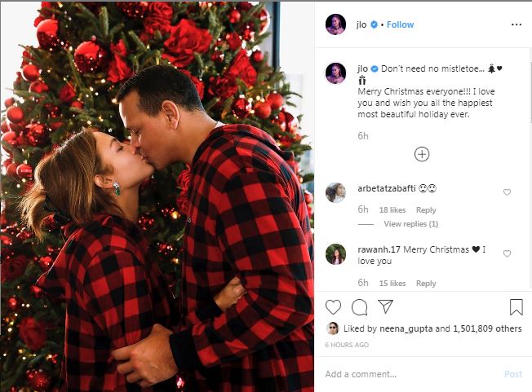Click the jlo avatar beside the caption

pos(335,71)
